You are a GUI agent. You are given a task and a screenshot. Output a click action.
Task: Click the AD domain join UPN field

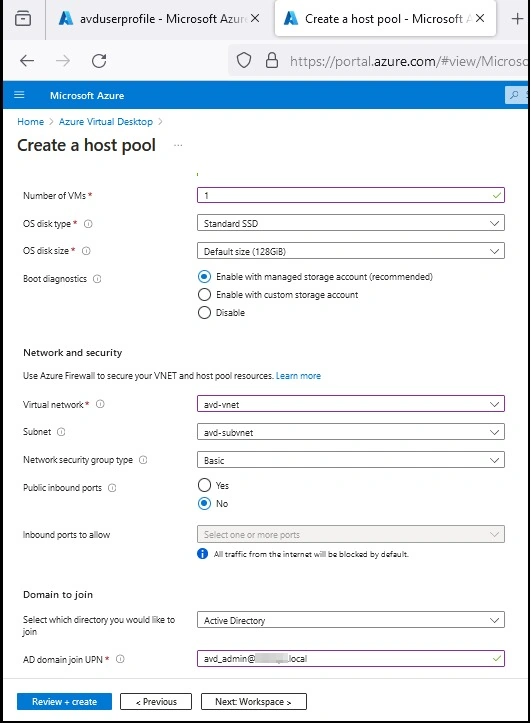point(351,658)
